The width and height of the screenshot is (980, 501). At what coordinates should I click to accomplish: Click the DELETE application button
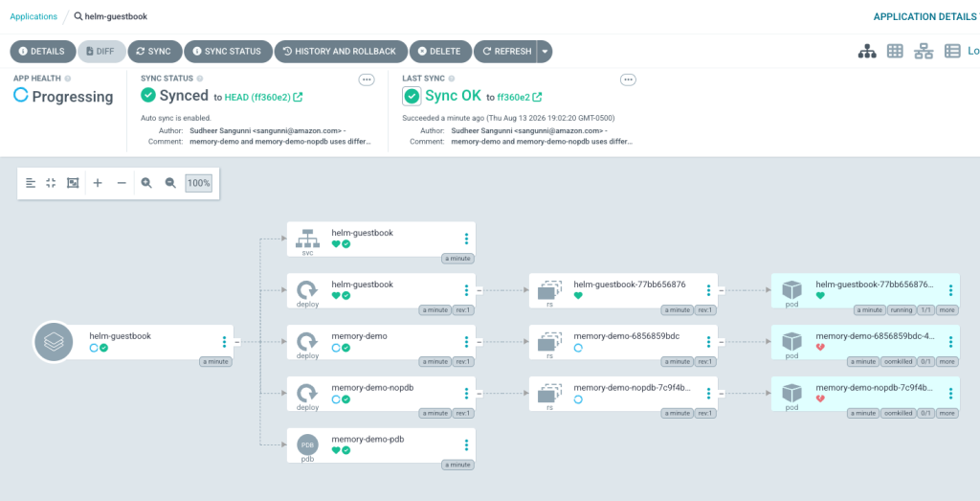pos(440,52)
